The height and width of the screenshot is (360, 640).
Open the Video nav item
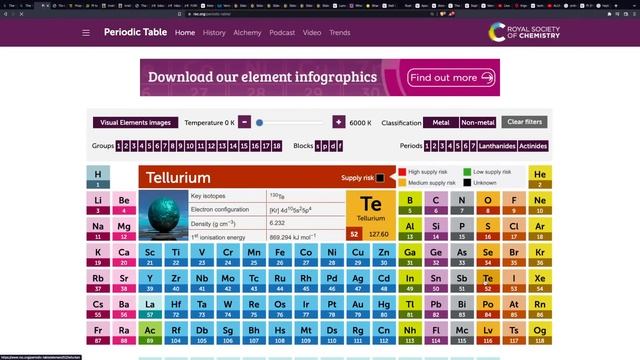click(312, 33)
